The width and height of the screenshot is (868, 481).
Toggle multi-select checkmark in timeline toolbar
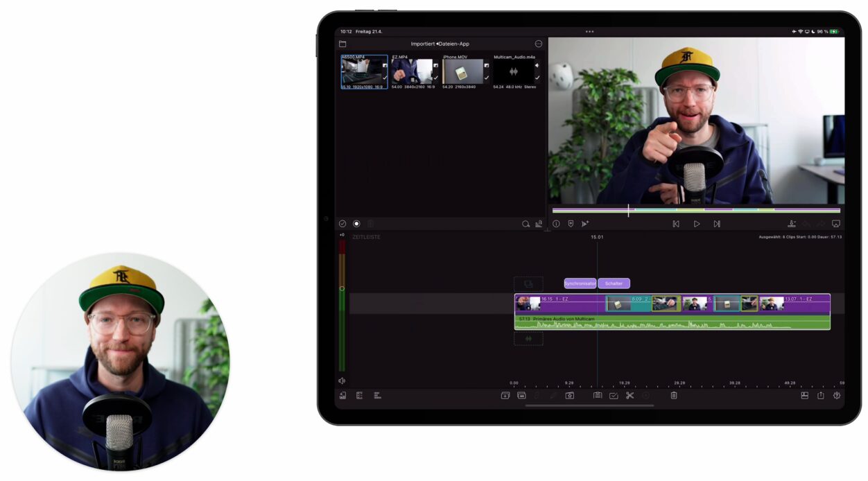coord(614,396)
